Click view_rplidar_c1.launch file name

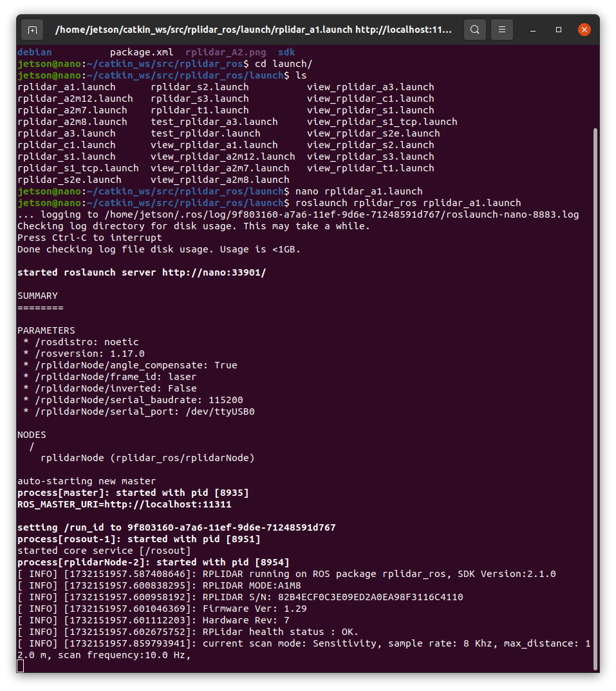(x=371, y=99)
